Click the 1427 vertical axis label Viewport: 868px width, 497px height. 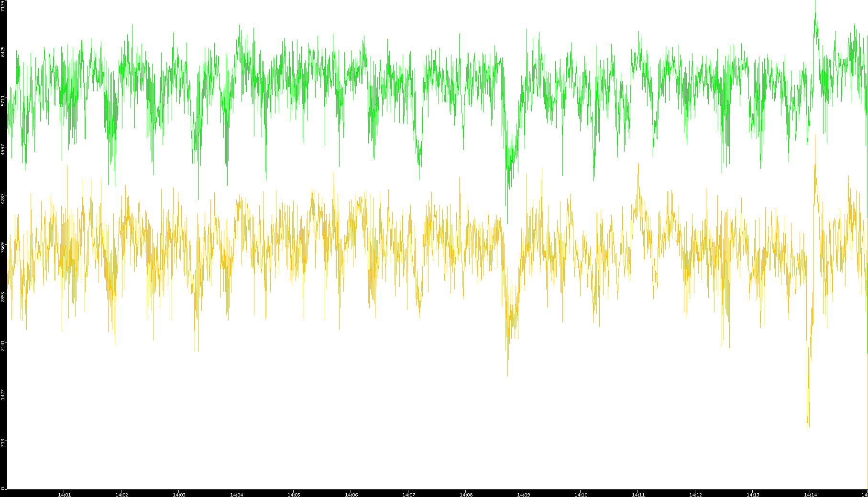coord(3,395)
